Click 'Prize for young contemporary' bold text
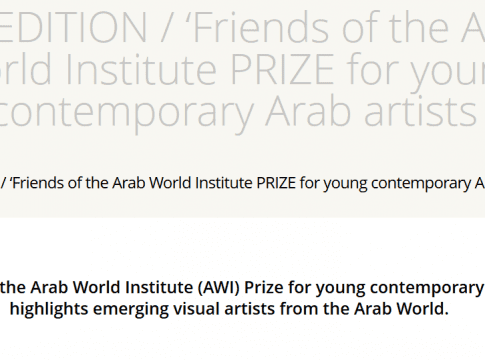The width and height of the screenshot is (485, 360). 364,288
